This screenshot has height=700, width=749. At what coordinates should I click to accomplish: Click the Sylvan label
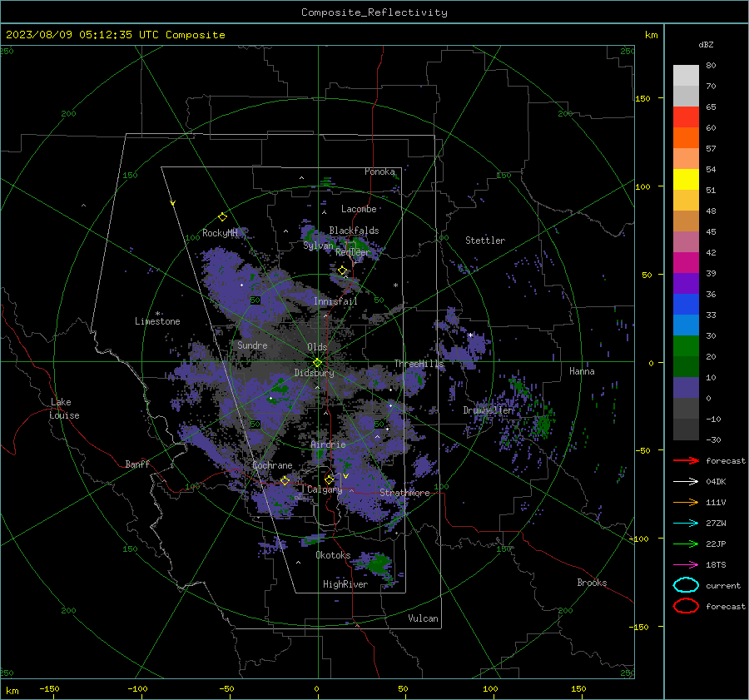coord(318,246)
